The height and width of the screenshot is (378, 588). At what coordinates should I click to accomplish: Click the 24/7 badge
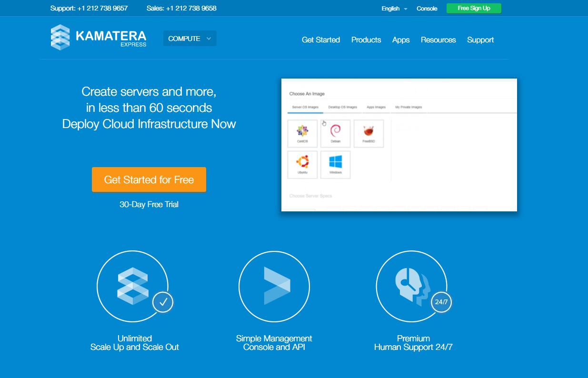click(x=441, y=302)
